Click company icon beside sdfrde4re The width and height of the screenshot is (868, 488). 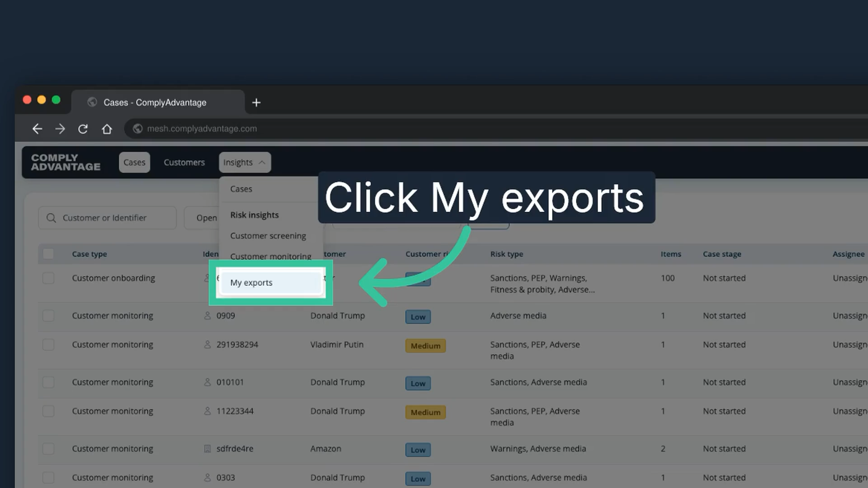[x=208, y=449]
